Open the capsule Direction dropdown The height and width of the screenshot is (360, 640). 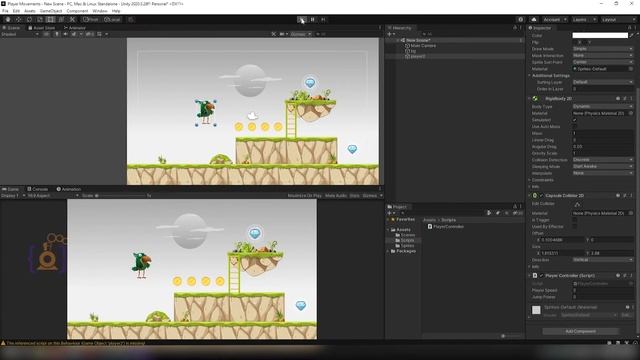603,260
